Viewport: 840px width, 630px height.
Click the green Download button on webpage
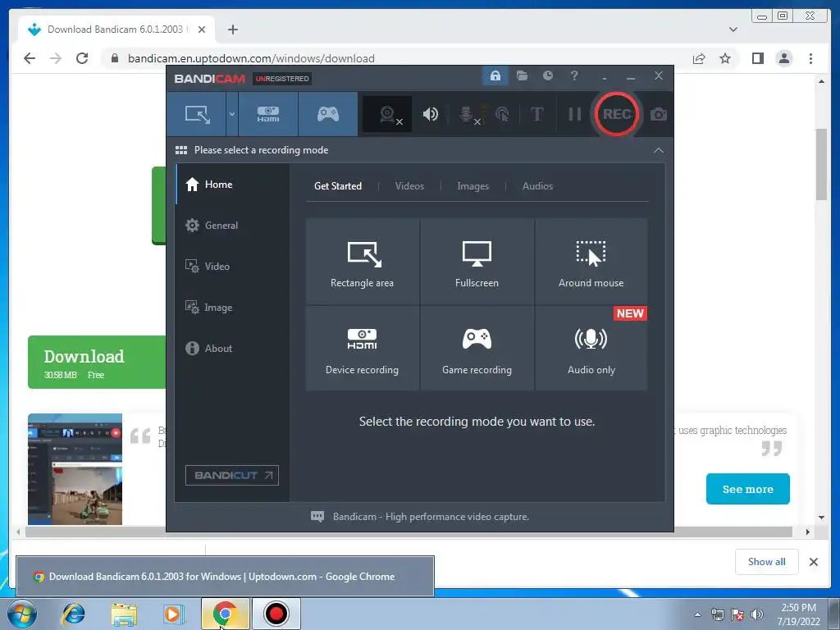tap(97, 362)
